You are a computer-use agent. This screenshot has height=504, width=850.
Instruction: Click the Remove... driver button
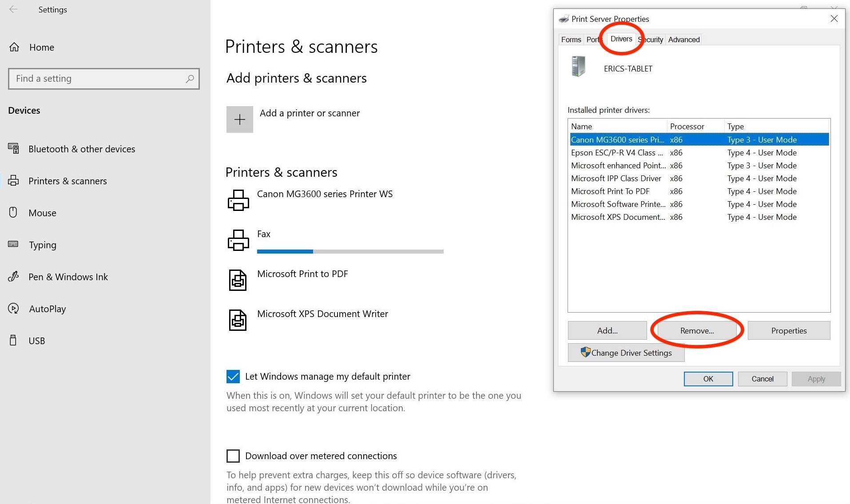(x=697, y=330)
